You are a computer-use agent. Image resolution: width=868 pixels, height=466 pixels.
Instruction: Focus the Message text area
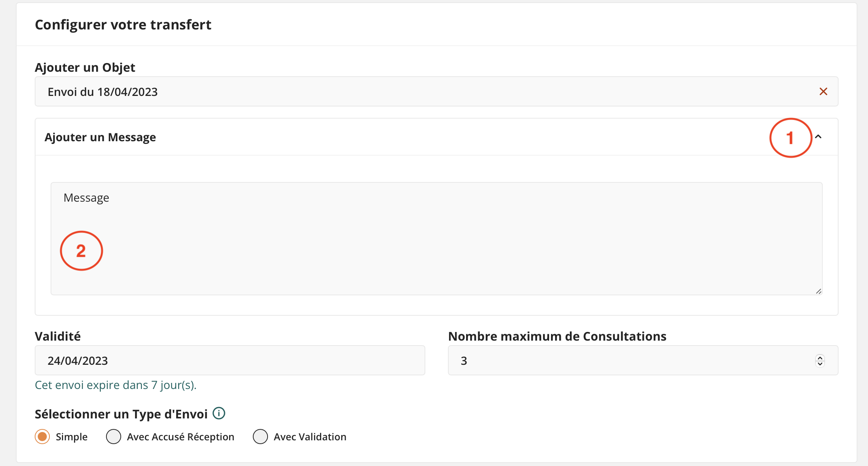[x=436, y=239]
